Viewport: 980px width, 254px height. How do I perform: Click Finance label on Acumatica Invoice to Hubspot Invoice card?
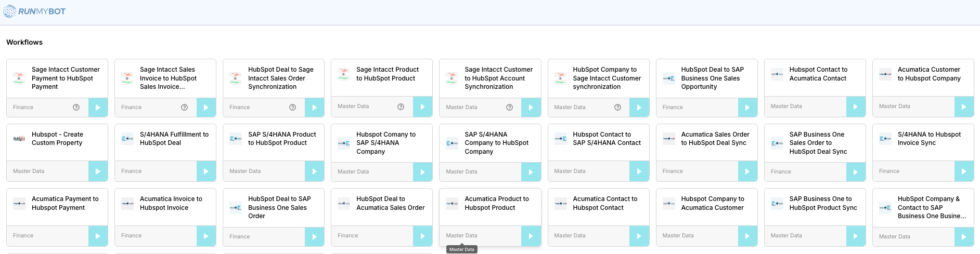pyautogui.click(x=131, y=236)
